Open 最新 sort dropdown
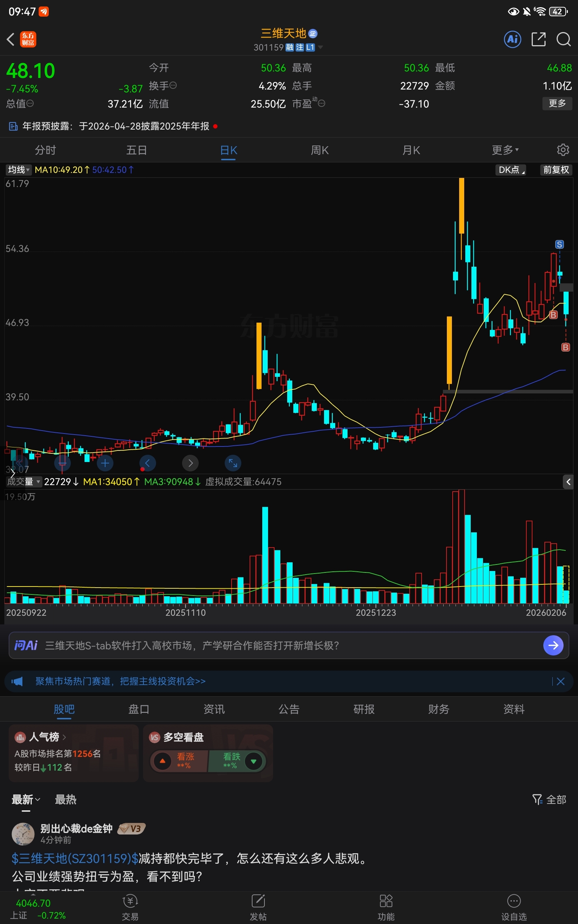The height and width of the screenshot is (924, 578). pyautogui.click(x=26, y=799)
